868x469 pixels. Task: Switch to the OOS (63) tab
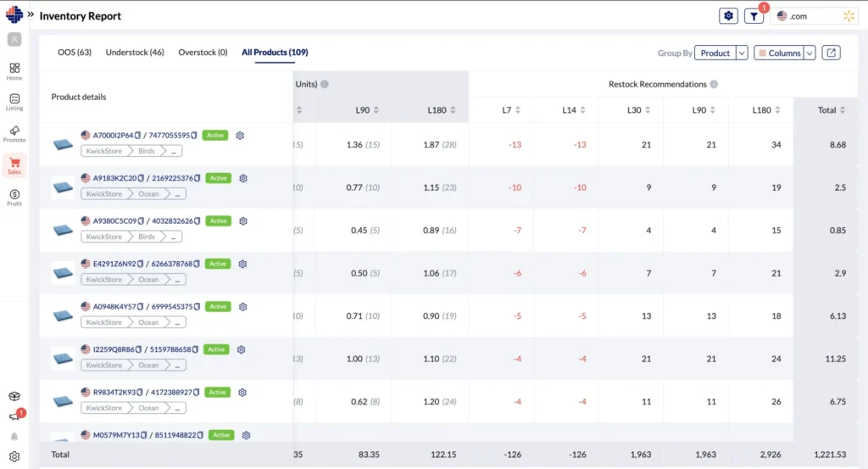(75, 52)
